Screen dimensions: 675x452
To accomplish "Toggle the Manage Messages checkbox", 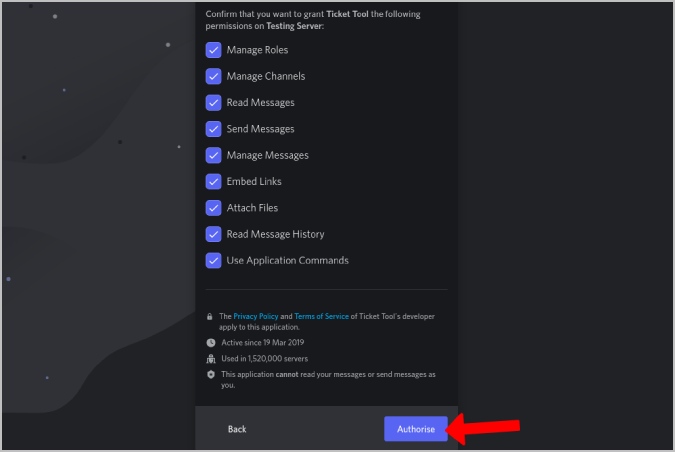I will tap(214, 155).
